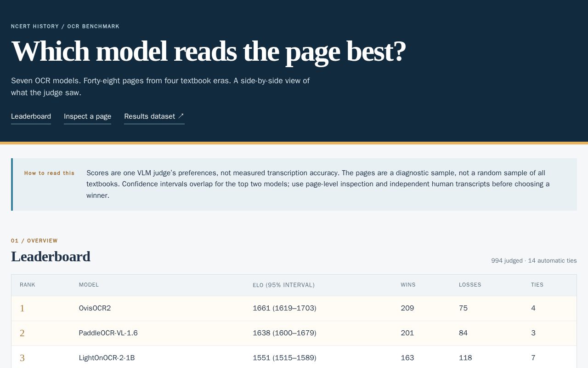Click rank number 3
Screen dimensions: 588x368
22,358
